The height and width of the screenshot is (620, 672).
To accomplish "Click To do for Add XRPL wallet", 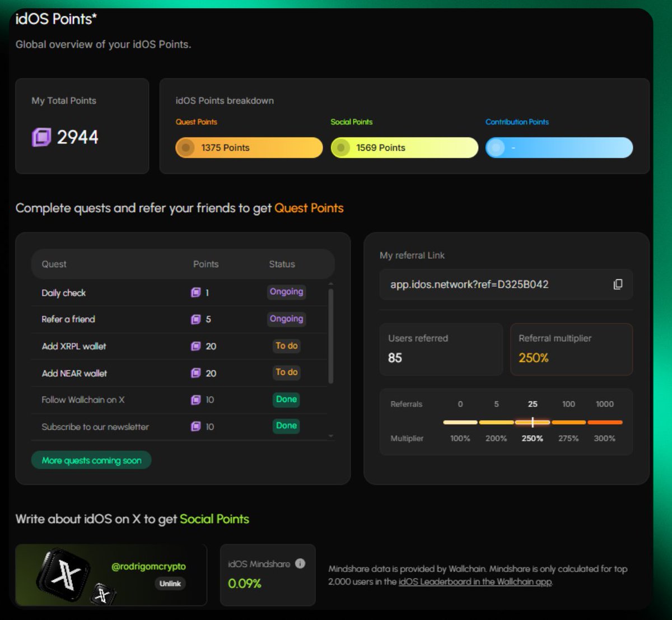I will pyautogui.click(x=286, y=346).
